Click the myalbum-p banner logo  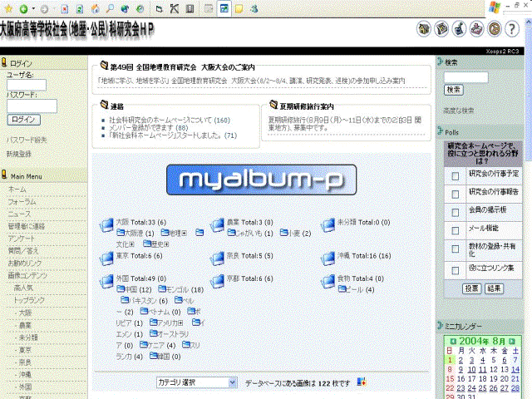point(261,180)
